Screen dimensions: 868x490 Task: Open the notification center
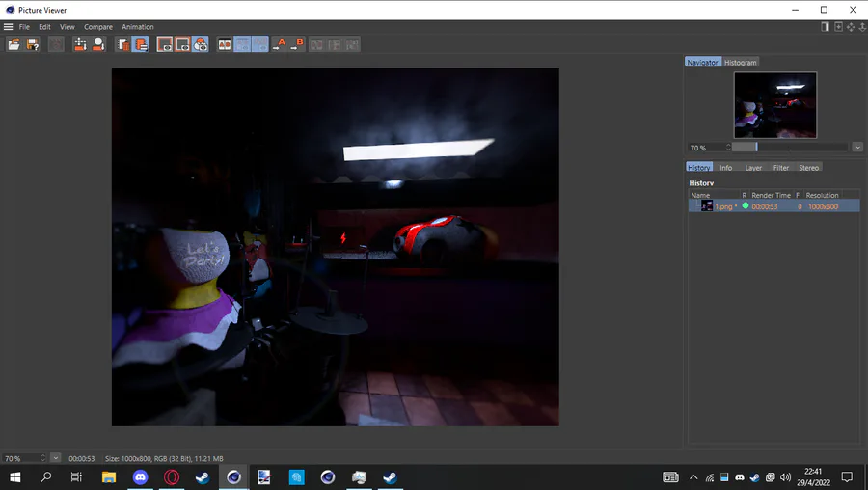click(847, 476)
